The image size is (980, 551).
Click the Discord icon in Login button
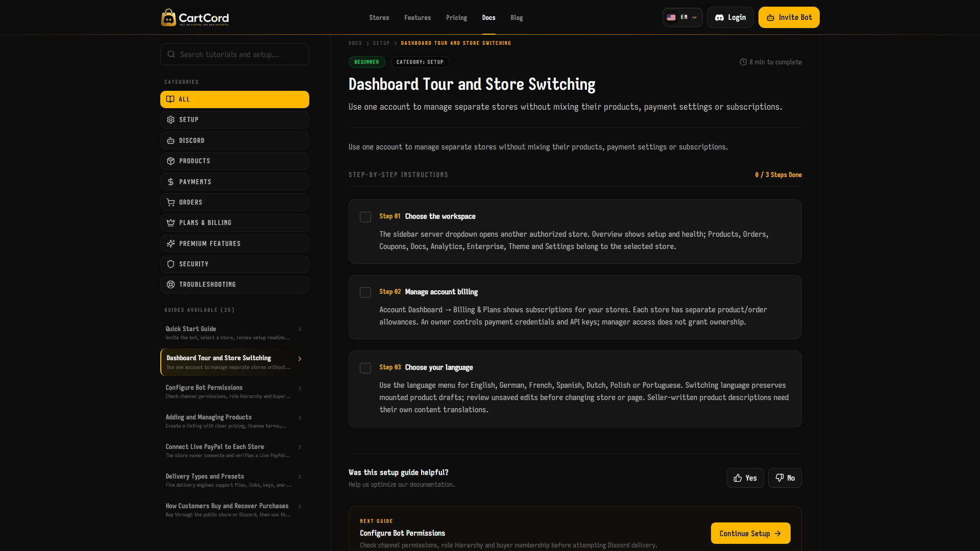pos(719,17)
